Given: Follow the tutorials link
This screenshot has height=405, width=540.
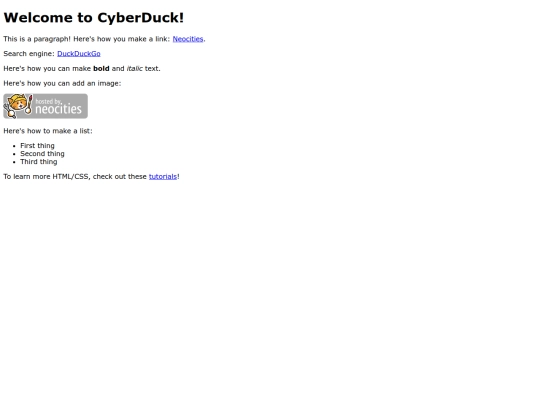Looking at the screenshot, I should [x=163, y=177].
